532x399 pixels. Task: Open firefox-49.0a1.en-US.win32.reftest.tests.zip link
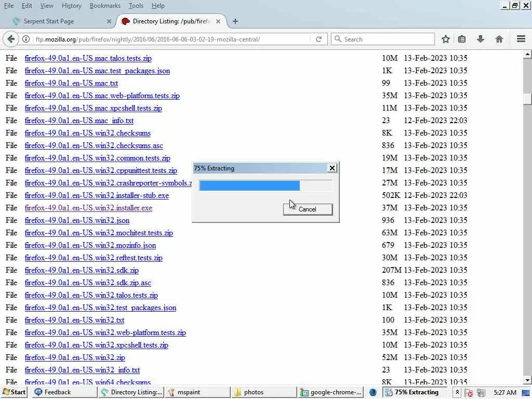[94, 258]
